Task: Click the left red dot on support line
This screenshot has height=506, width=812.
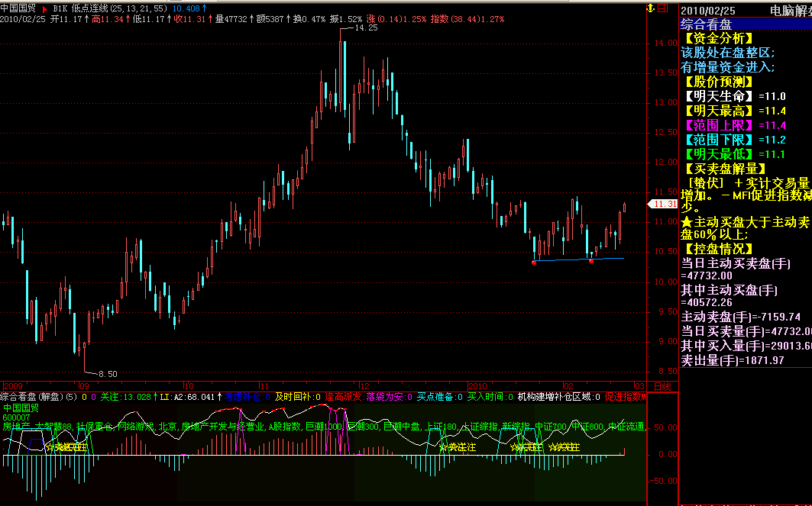Action: (534, 262)
